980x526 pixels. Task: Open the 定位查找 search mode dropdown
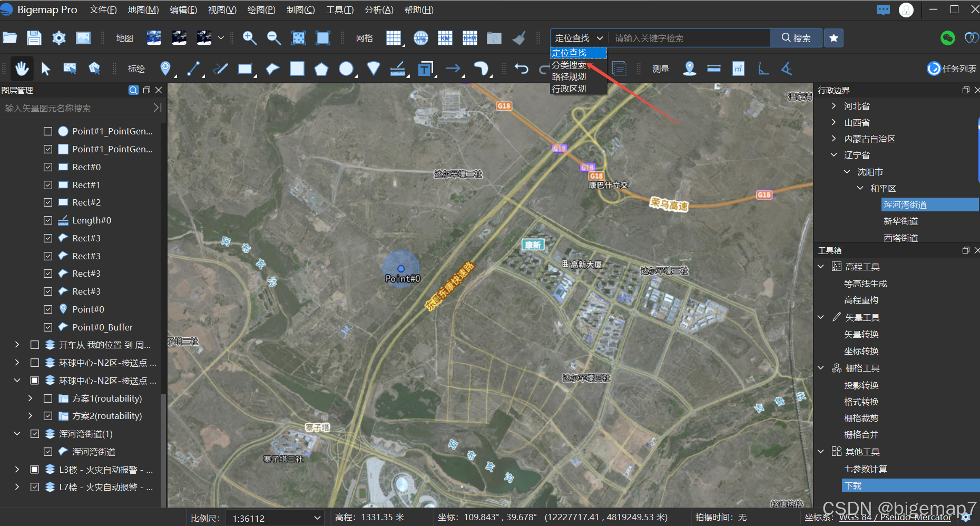[579, 38]
